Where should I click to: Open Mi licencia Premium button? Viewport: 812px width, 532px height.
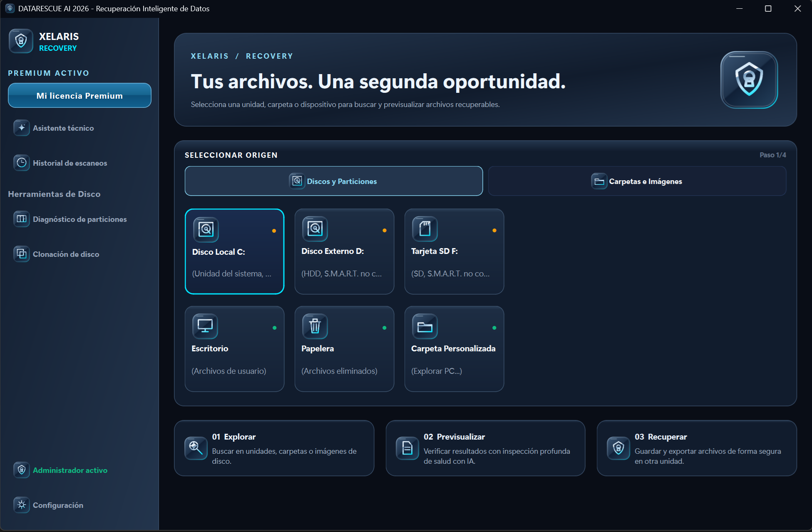[x=79, y=95]
